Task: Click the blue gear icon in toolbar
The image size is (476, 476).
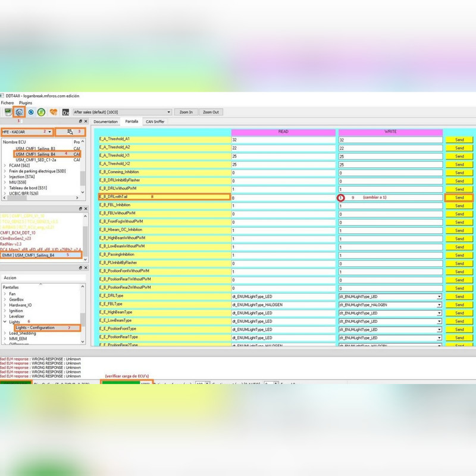Action: 19,112
